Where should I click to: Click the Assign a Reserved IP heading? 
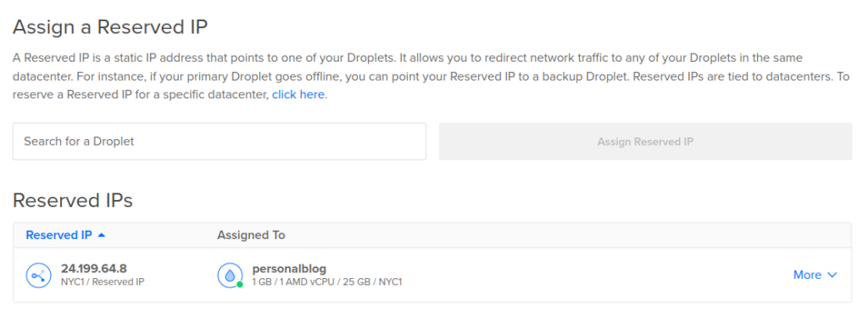pyautogui.click(x=110, y=26)
